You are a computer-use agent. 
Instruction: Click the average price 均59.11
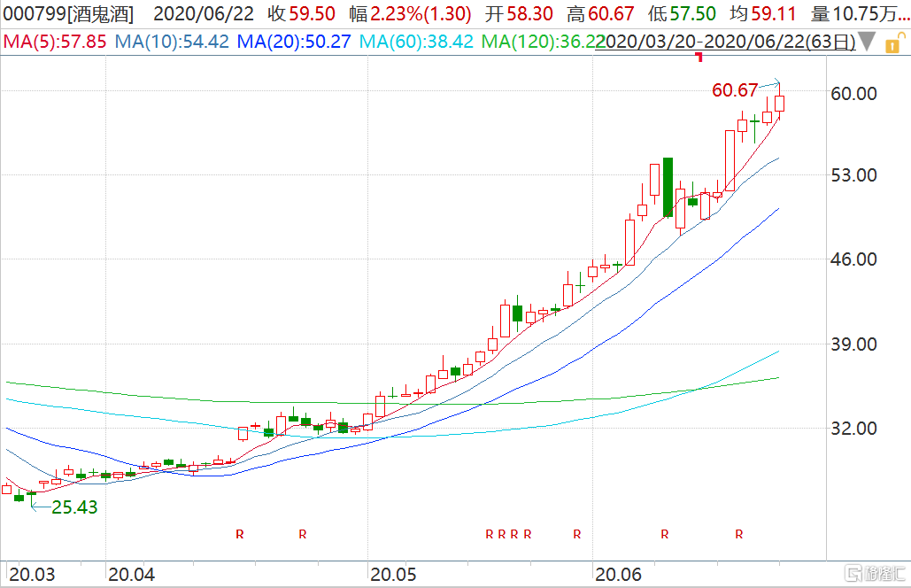pos(763,14)
